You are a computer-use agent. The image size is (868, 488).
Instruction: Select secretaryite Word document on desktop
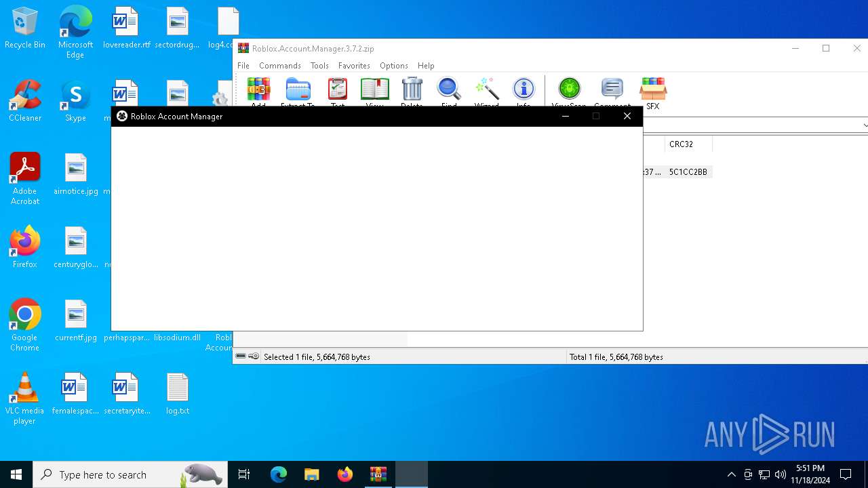pyautogui.click(x=126, y=394)
